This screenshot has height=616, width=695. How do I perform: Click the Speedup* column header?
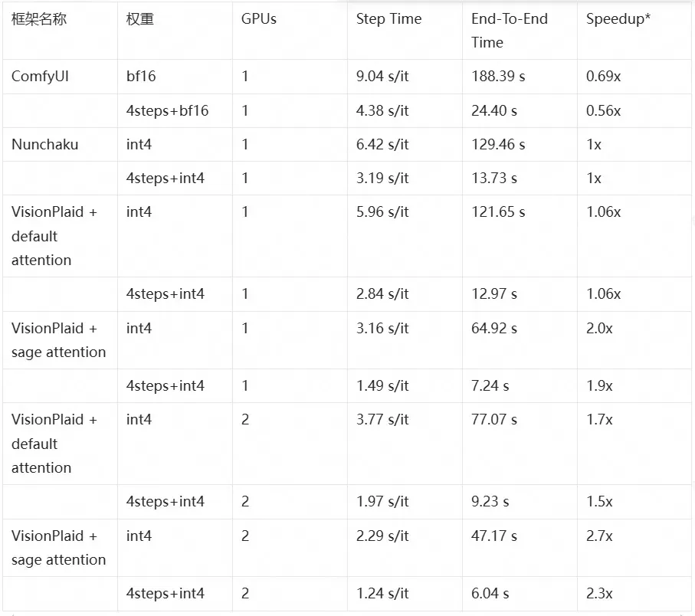click(618, 19)
